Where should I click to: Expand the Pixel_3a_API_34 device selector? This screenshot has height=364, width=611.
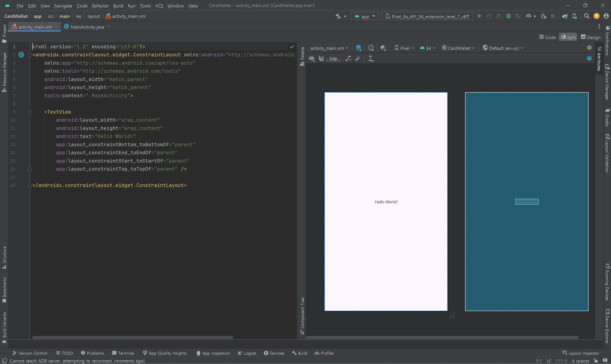427,17
